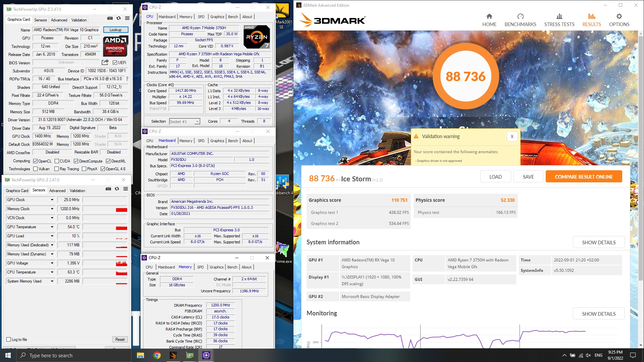Dismiss the Validation warning with X

512,136
